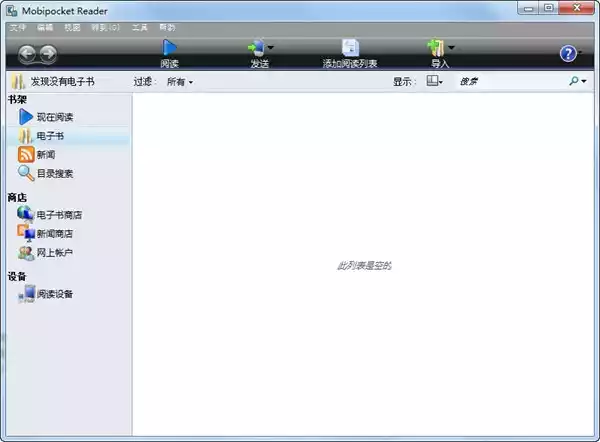Select 现在阅读 in the sidebar

pyautogui.click(x=55, y=117)
